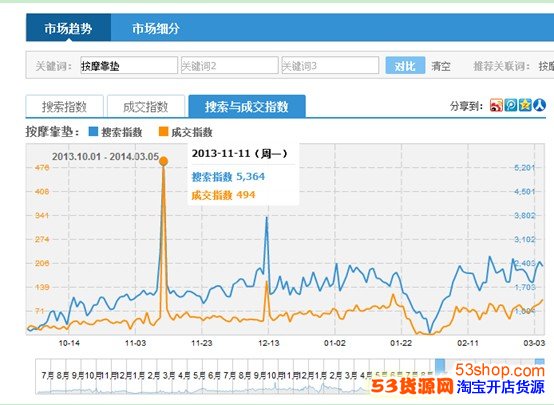Open the 成交指数 chart tab
The width and height of the screenshot is (554, 405).
(x=146, y=106)
